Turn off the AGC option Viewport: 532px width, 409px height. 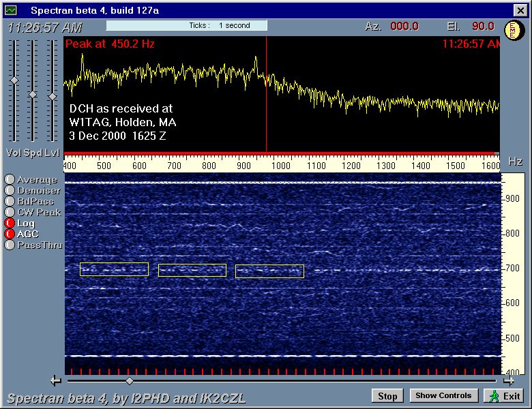[x=10, y=234]
